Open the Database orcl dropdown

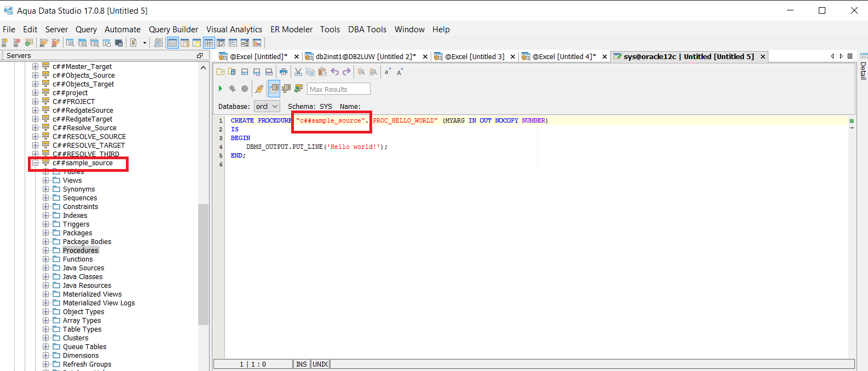(x=267, y=106)
